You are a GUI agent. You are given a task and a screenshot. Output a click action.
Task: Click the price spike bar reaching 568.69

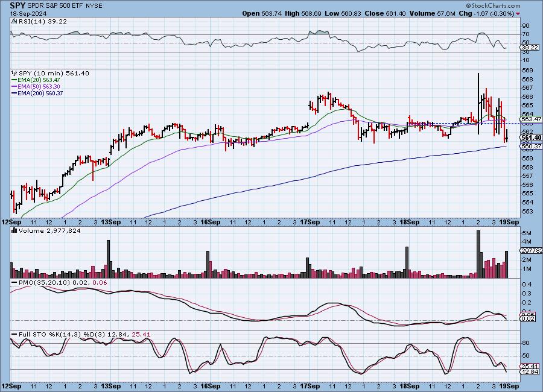tap(478, 104)
